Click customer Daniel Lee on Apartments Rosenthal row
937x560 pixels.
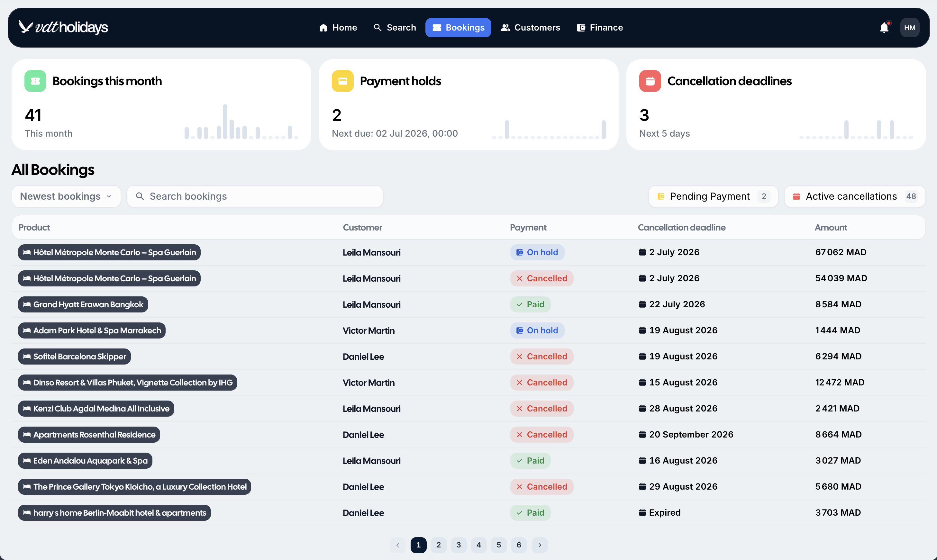(363, 435)
